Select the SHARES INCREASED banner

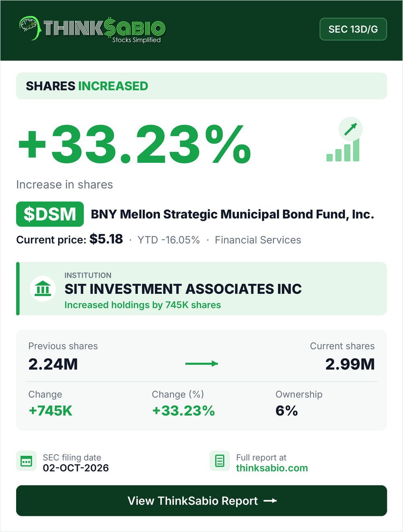(201, 86)
